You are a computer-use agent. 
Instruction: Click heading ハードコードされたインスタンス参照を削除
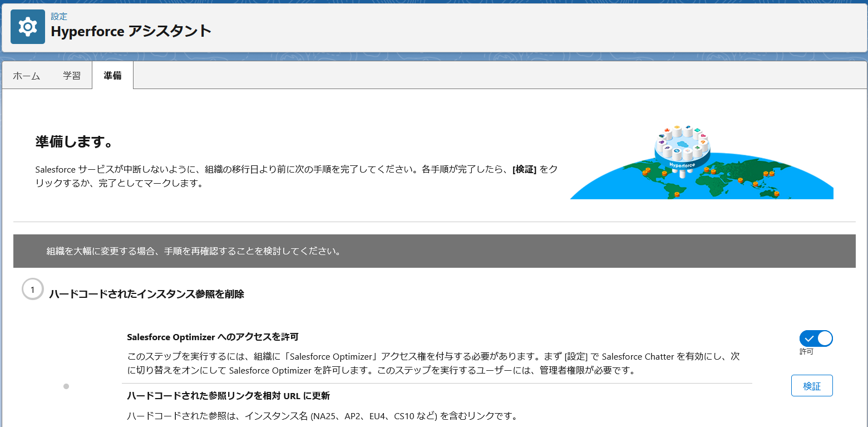(x=147, y=294)
